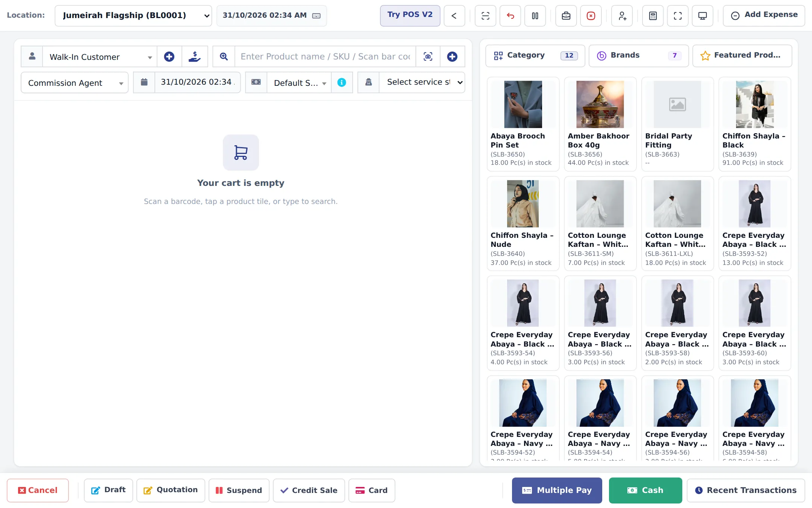Click the keyboard icon next to header date
The height and width of the screenshot is (508, 812).
(x=317, y=16)
